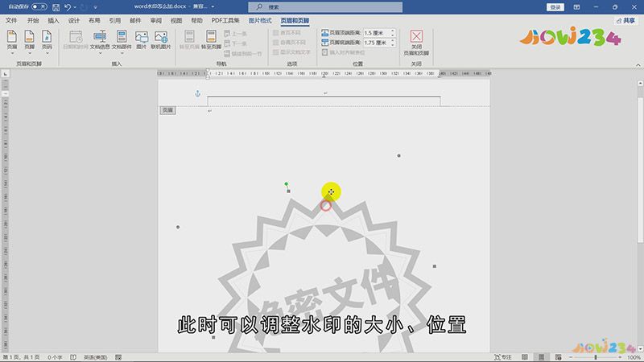Click the 联机图片 online pictures icon
Screen dimensions: 644x362
click(x=160, y=39)
